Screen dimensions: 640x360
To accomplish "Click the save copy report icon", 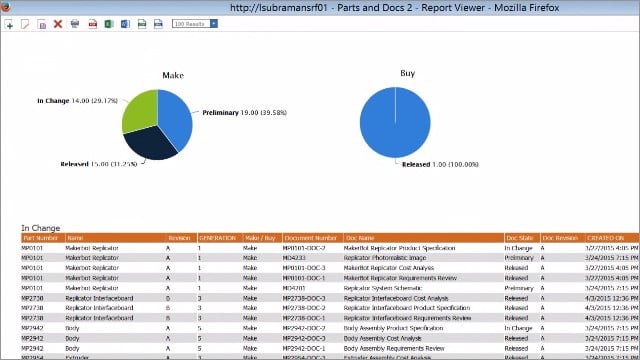I will (42, 24).
